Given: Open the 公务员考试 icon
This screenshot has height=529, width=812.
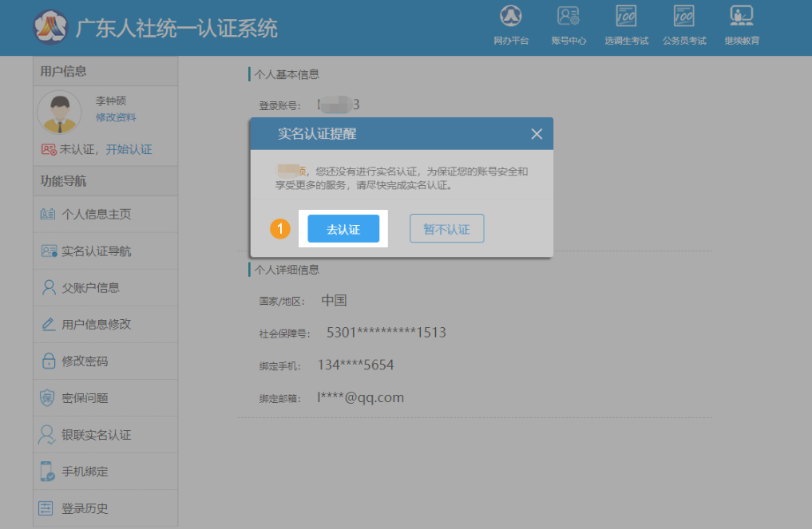Looking at the screenshot, I should (683, 16).
